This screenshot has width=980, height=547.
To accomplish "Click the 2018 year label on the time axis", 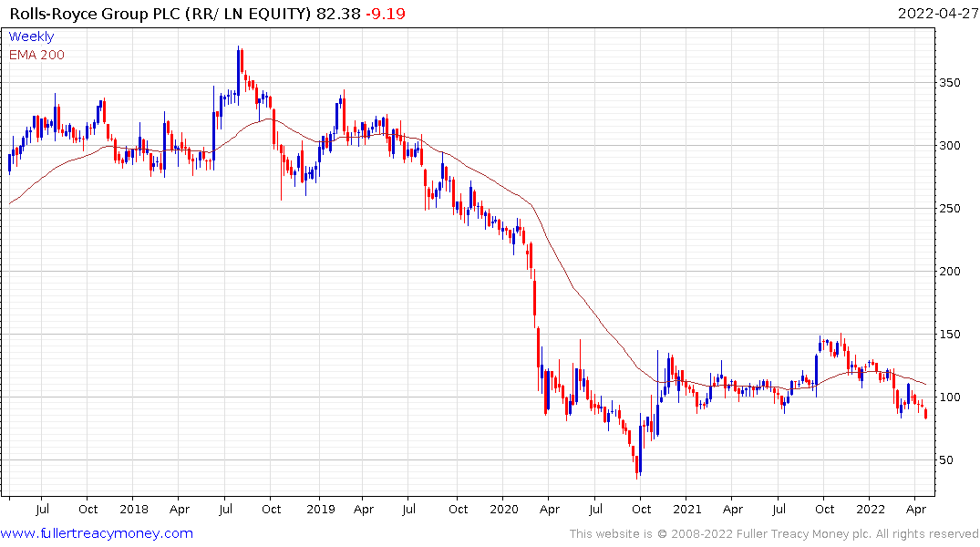I will click(x=134, y=509).
